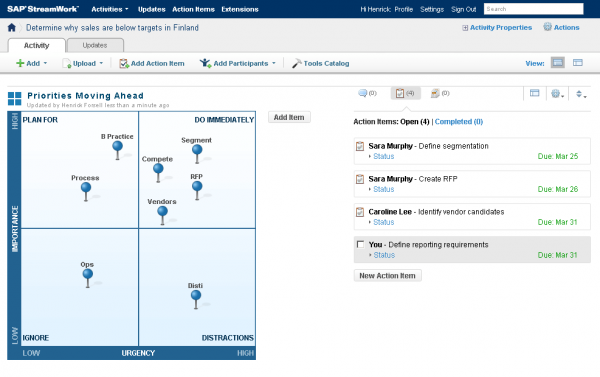This screenshot has width=600, height=377.
Task: Open the Activities menu in top bar
Action: 110,9
